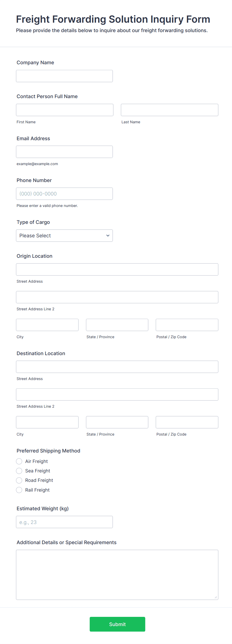Click Origin Postal / Zip Code field
This screenshot has height=644, width=232.
[x=187, y=325]
